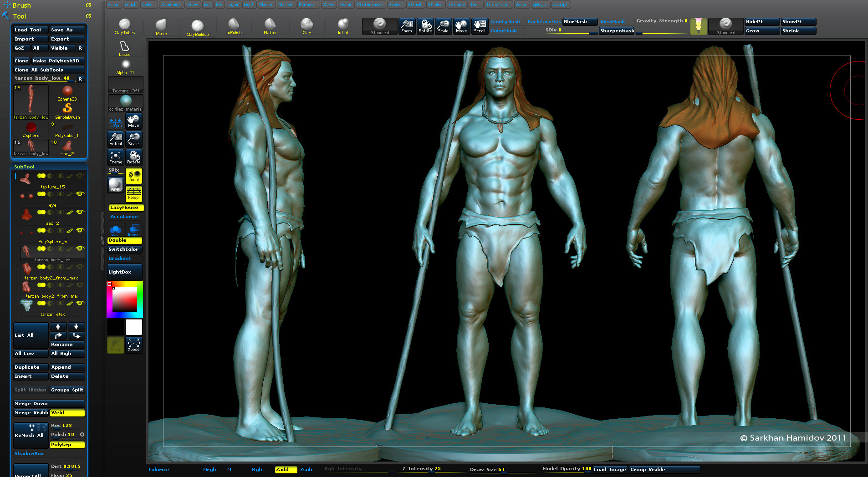Collapse the SubTool section header
Viewport: 868px width, 477px height.
(24, 167)
